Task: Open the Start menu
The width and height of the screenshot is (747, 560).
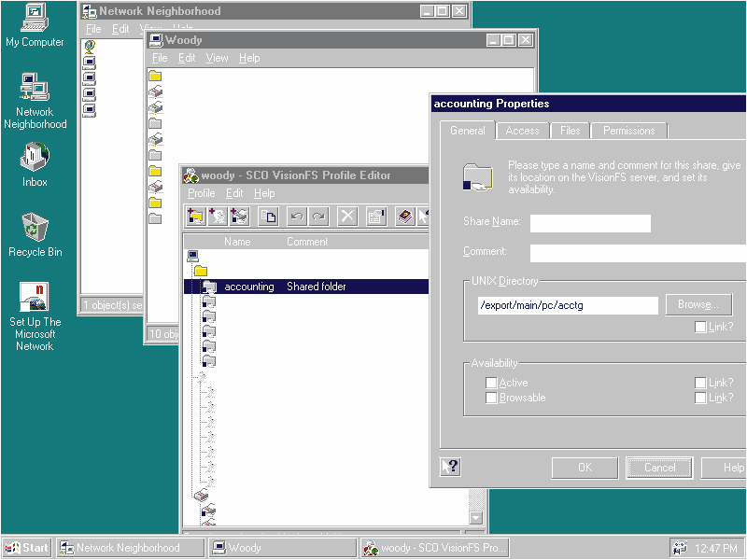Action: pos(27,548)
